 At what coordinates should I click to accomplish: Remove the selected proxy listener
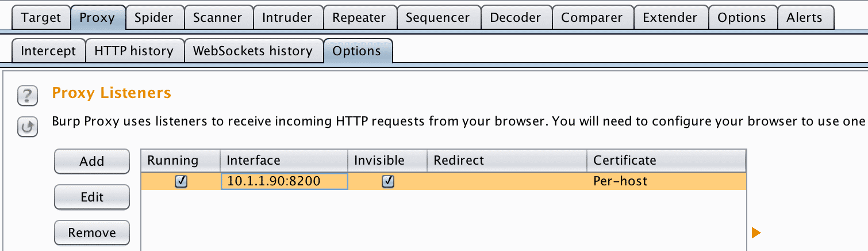(92, 233)
